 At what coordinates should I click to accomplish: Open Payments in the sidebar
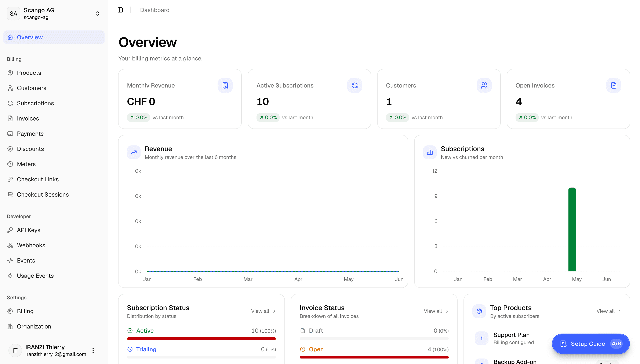54,134
